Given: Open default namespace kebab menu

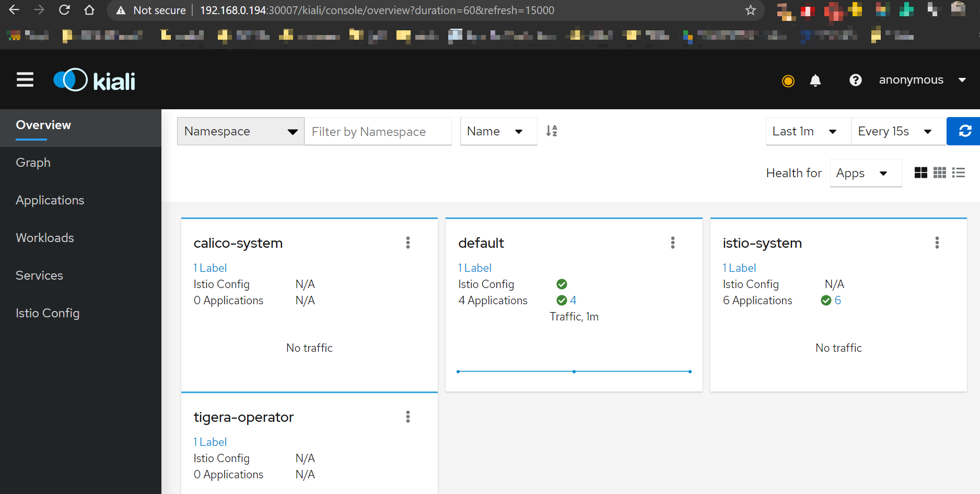Looking at the screenshot, I should click(673, 243).
